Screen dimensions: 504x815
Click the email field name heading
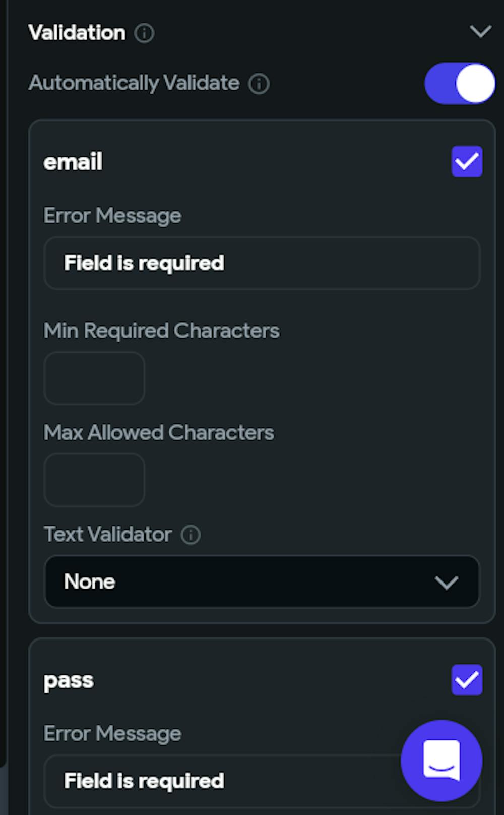pos(73,162)
